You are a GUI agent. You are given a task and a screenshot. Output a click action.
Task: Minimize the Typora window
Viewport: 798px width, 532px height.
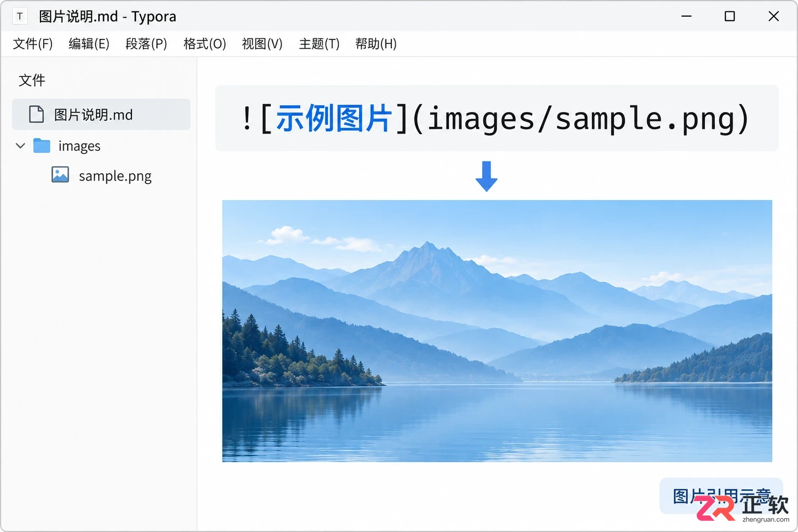[x=687, y=16]
